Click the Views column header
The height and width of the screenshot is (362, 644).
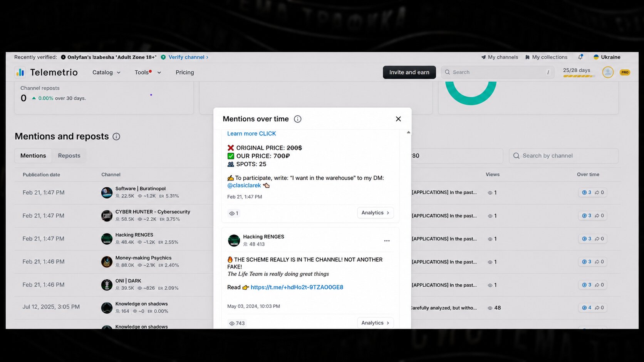click(x=493, y=174)
